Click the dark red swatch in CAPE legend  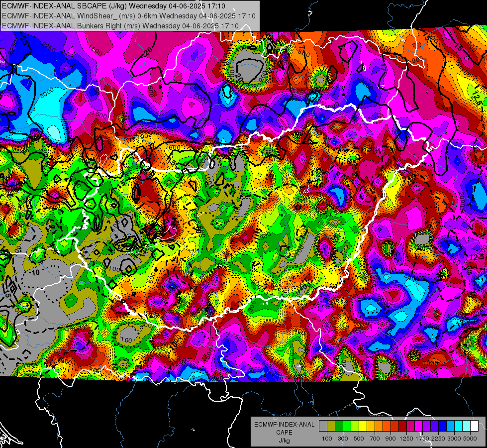coord(403,426)
